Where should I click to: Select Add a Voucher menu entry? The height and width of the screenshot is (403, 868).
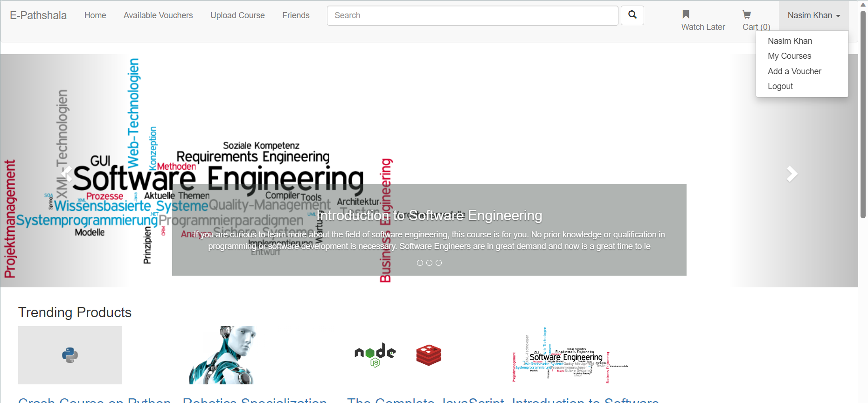pos(794,71)
